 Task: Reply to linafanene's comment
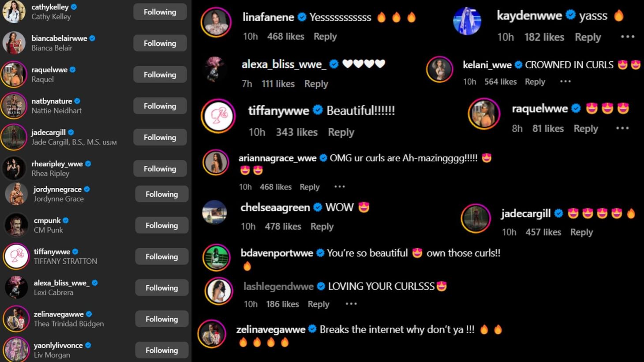325,37
